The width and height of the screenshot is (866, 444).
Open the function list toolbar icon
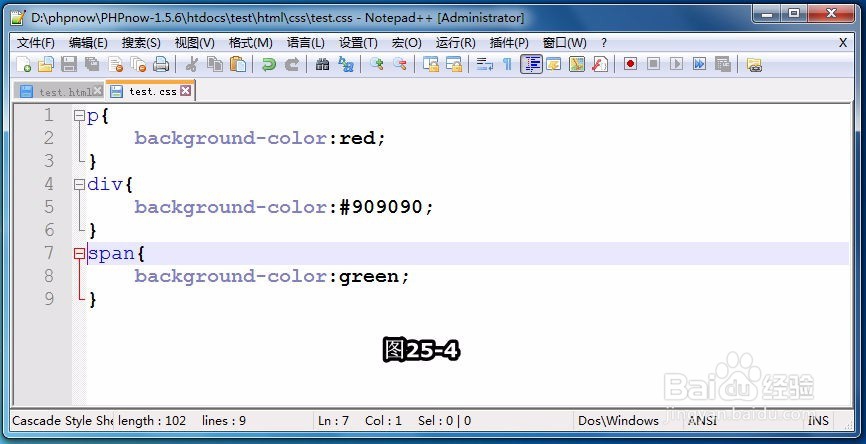coord(600,65)
